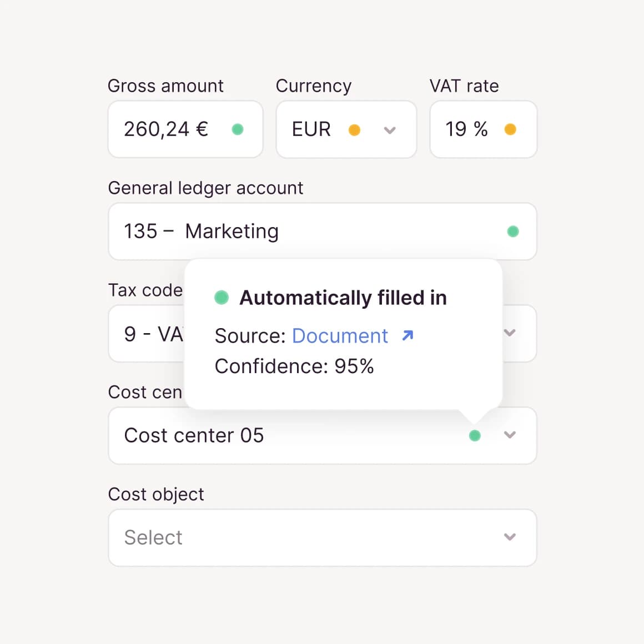This screenshot has height=644, width=644.
Task: Click orange status dot in Currency field
Action: [x=354, y=130]
